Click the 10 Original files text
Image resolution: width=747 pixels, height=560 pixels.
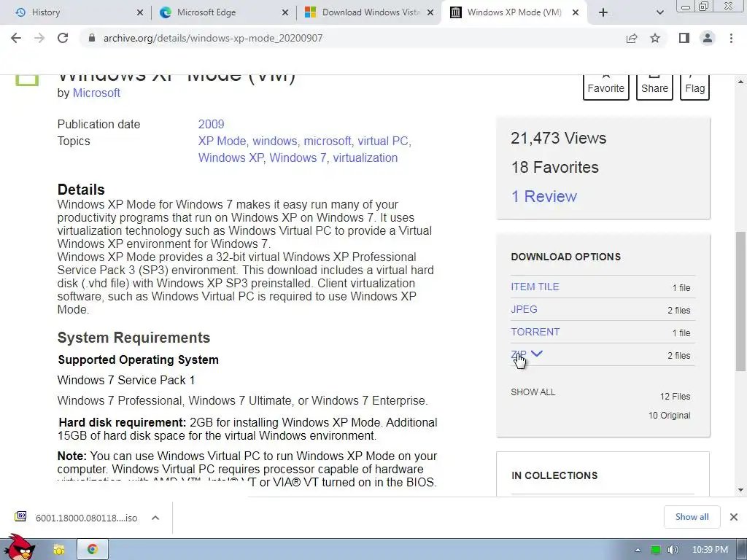point(669,415)
